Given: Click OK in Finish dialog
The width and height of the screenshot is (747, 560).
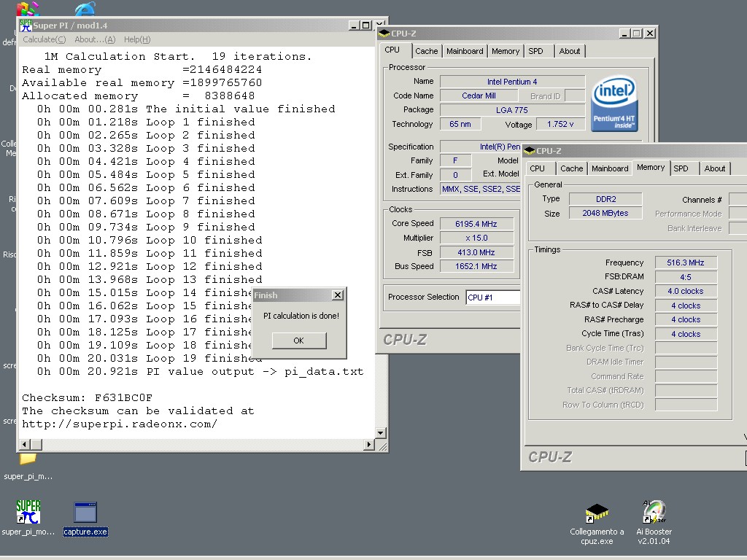Looking at the screenshot, I should coord(298,341).
